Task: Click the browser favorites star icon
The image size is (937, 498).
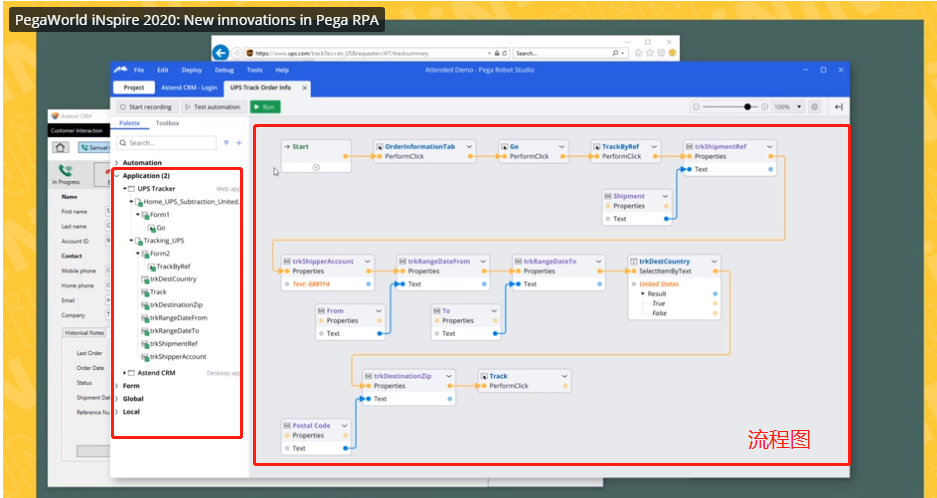Action: point(650,53)
